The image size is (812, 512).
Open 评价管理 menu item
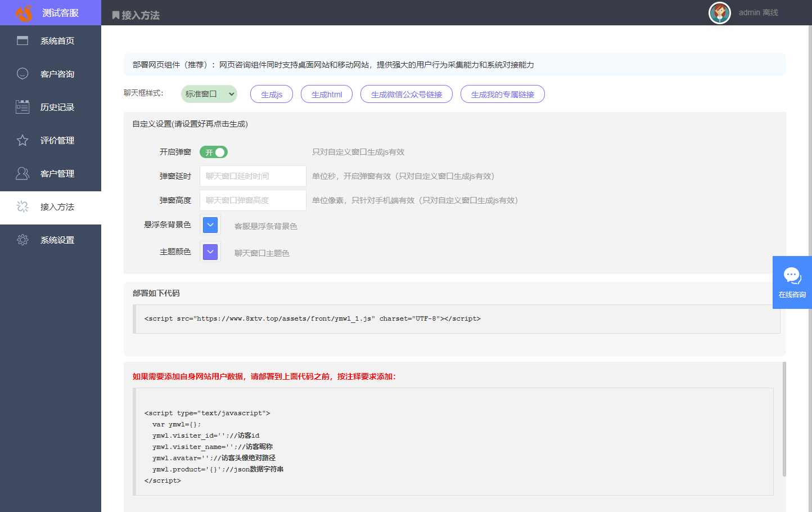[x=51, y=140]
